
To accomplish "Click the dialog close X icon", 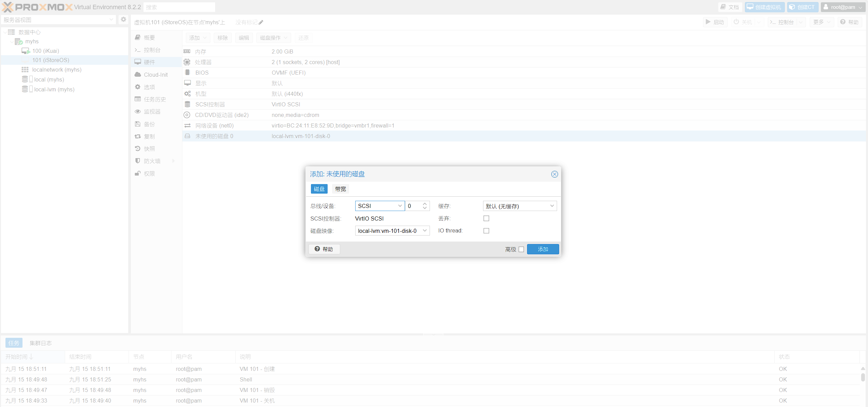I will (x=554, y=174).
